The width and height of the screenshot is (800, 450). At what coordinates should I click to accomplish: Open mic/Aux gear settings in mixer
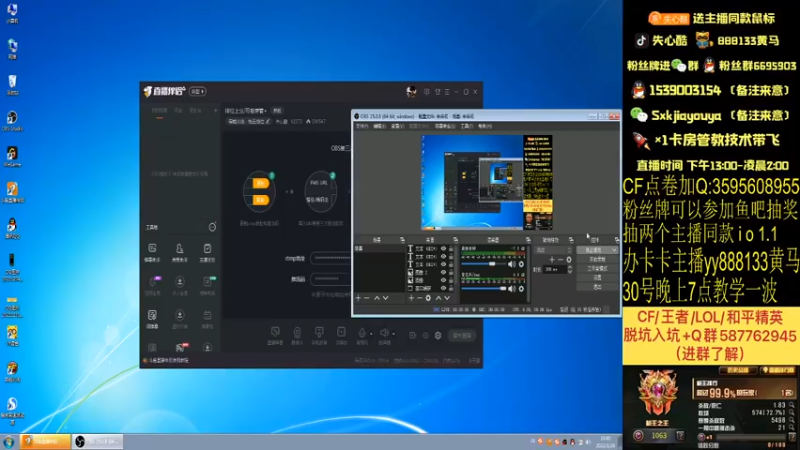[521, 289]
